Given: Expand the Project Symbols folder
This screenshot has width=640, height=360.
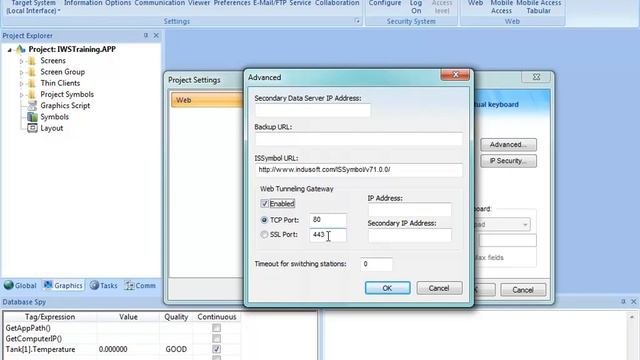Looking at the screenshot, I should click(x=22, y=95).
